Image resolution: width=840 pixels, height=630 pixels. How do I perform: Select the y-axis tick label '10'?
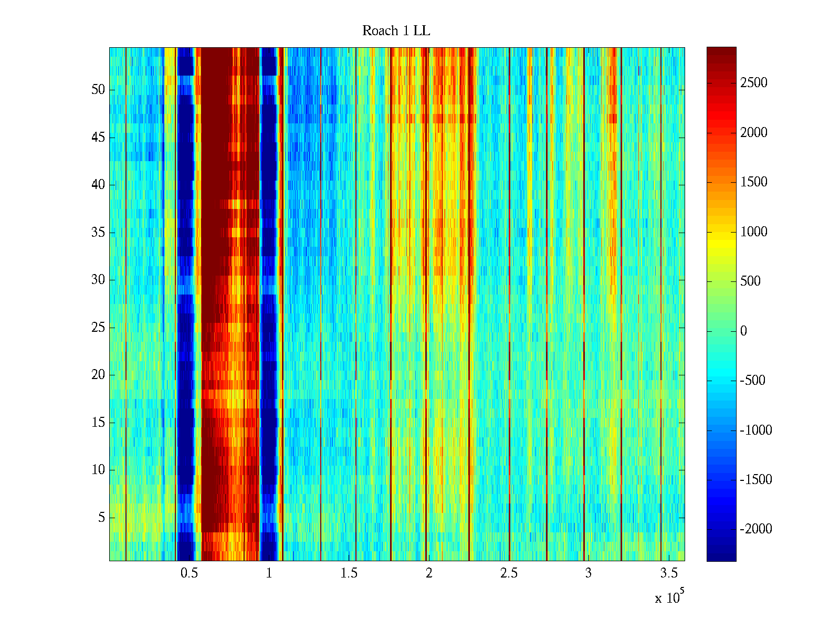coord(98,470)
